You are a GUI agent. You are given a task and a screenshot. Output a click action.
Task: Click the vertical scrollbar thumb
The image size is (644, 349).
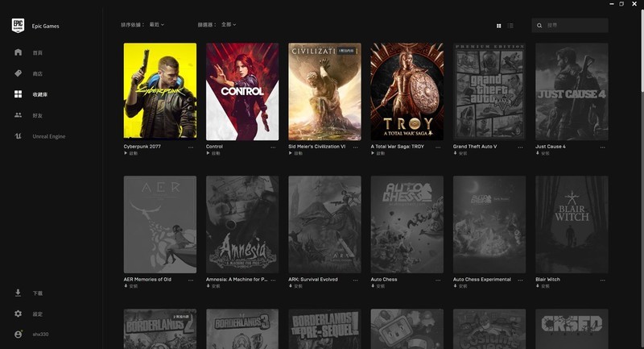642,49
